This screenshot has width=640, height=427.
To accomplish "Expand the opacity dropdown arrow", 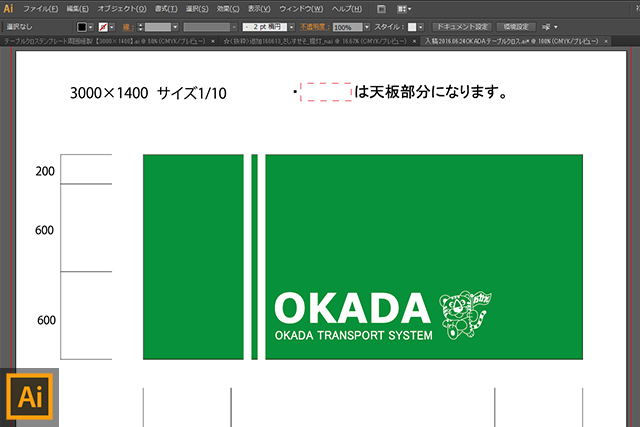I will (x=367, y=27).
